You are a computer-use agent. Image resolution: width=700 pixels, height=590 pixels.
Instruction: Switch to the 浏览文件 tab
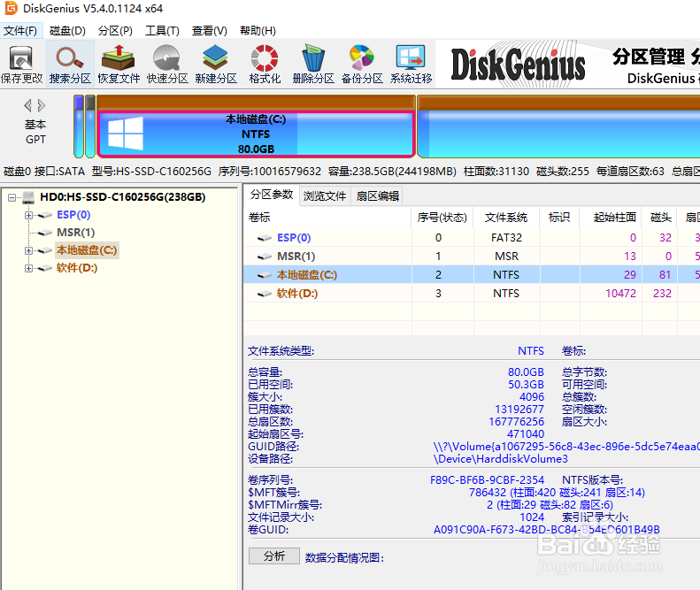pos(325,195)
